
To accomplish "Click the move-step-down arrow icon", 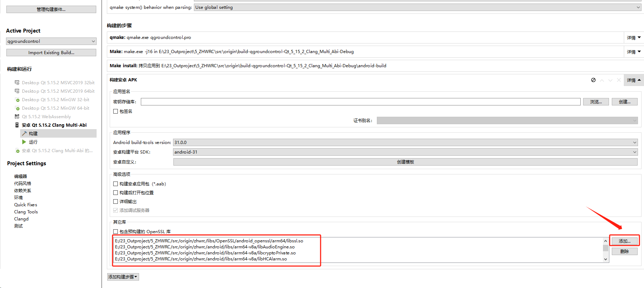I will pos(610,80).
